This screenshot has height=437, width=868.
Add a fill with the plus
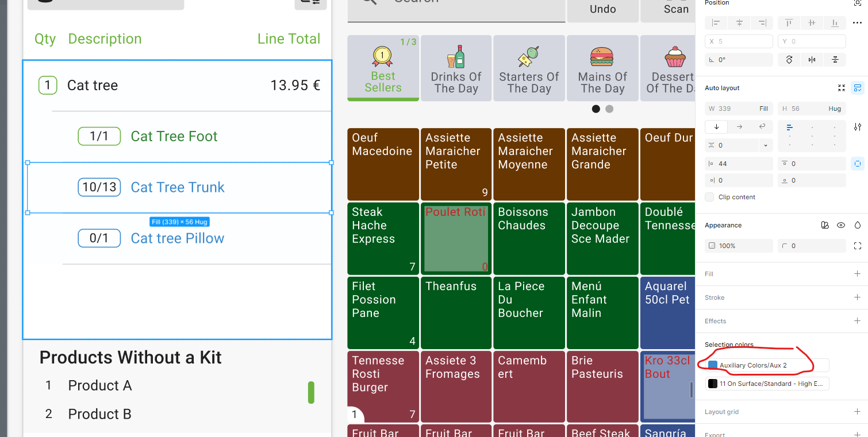(858, 274)
